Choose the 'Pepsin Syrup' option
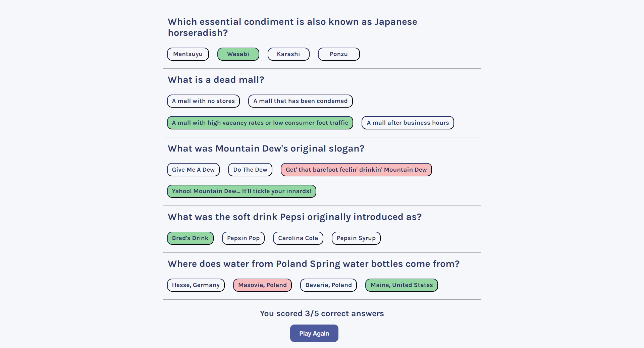644x348 pixels. [356, 238]
